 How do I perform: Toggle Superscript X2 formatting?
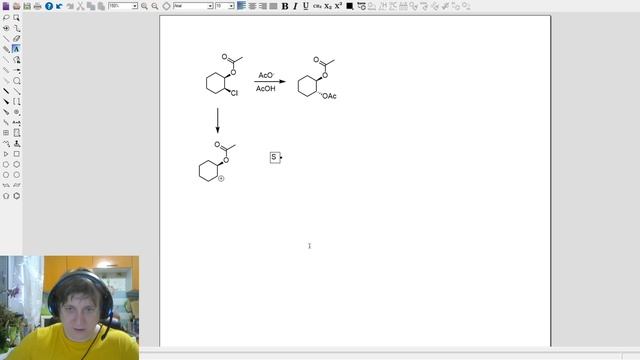pos(338,6)
